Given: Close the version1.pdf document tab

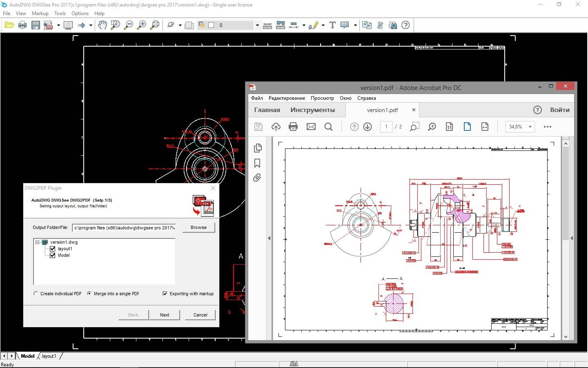Looking at the screenshot, I should pyautogui.click(x=414, y=110).
